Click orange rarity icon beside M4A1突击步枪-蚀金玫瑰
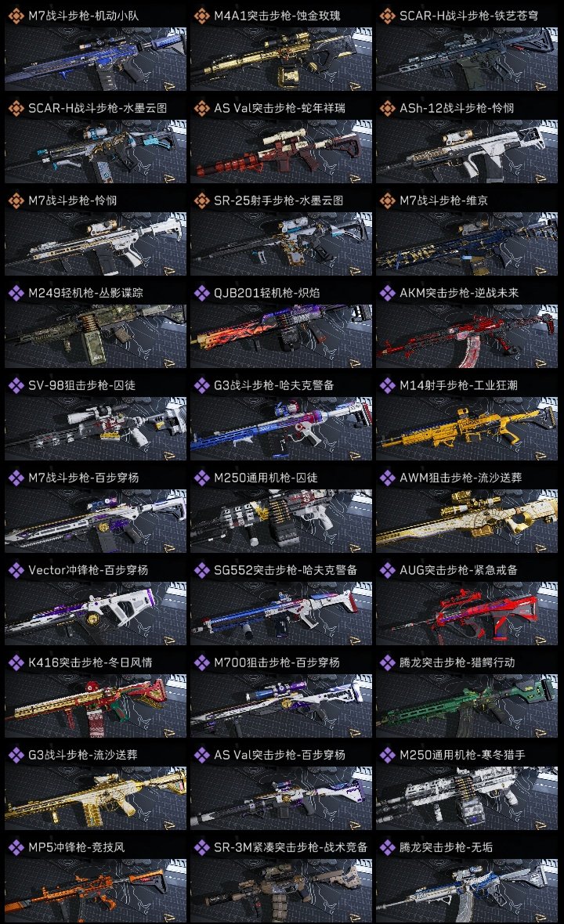The width and height of the screenshot is (564, 924). [201, 16]
